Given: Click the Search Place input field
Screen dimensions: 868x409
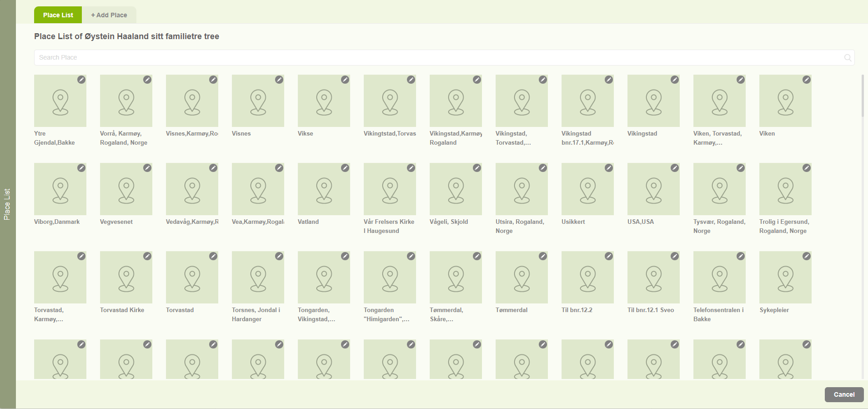Looking at the screenshot, I should [x=437, y=58].
